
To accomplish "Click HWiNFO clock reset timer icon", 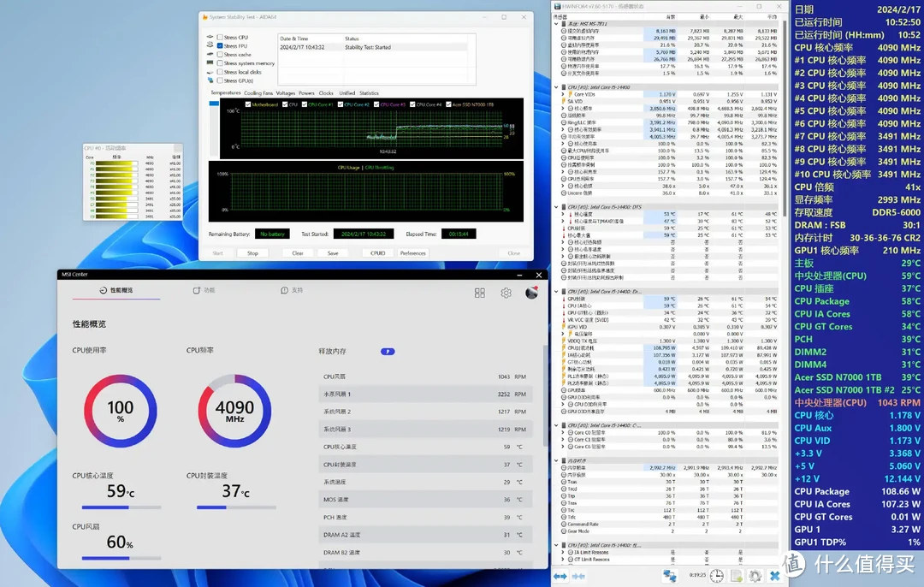I will click(717, 576).
